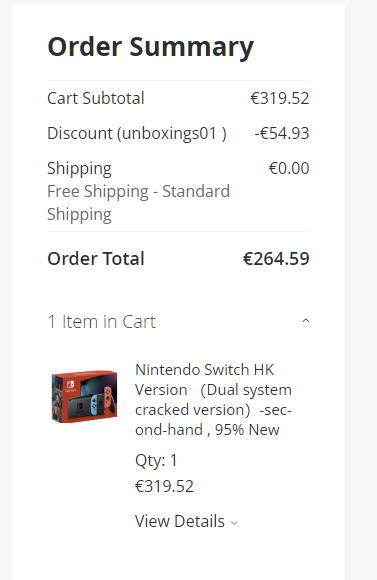Select the Order Summary heading
The image size is (377, 580).
coord(151,47)
